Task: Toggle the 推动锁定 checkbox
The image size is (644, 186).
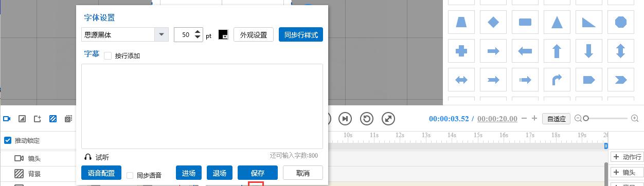Action: click(x=8, y=140)
